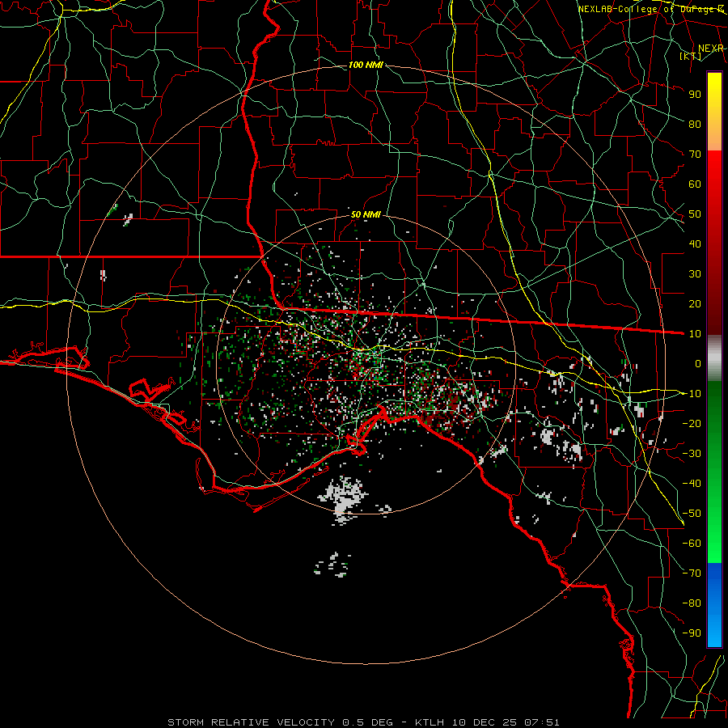Click the 20 value on the velocity scale
Screen dimensions: 728x728
(x=695, y=303)
